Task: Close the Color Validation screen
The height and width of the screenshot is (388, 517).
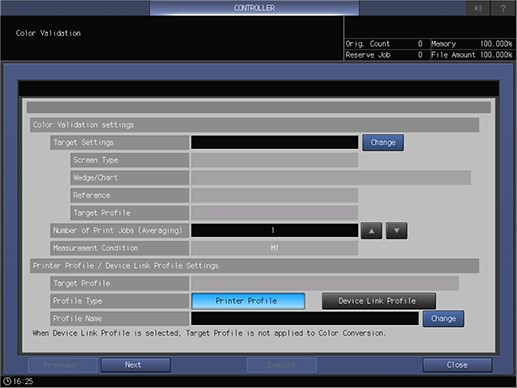Action: (x=457, y=365)
